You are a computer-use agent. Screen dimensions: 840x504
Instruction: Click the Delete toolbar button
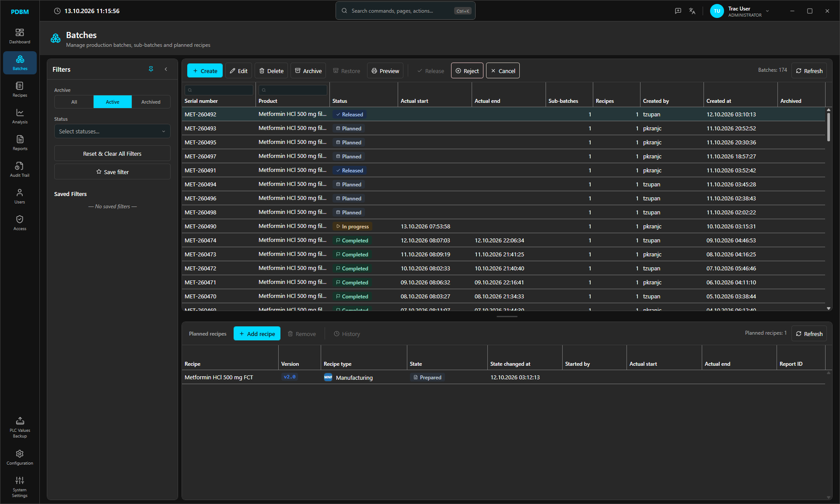271,71
